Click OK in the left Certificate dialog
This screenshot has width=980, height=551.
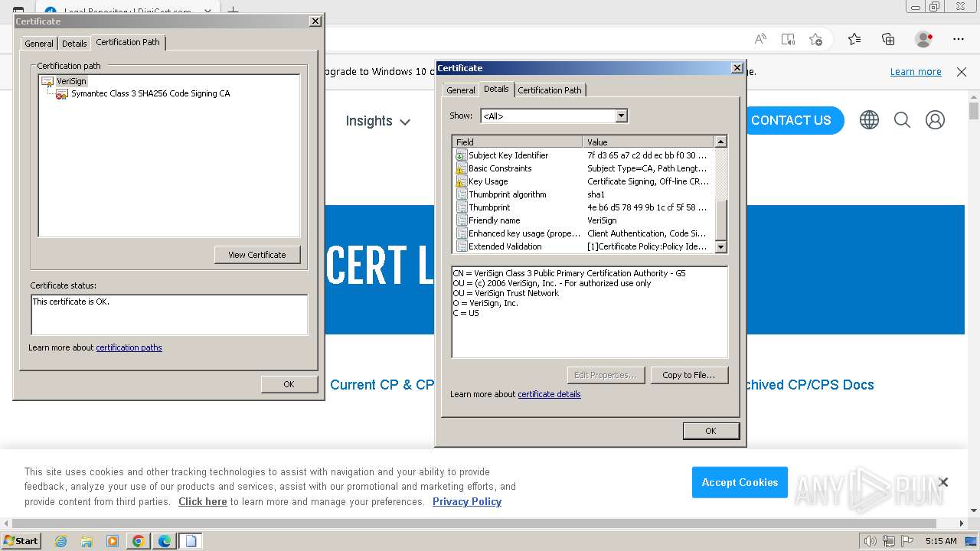click(x=289, y=384)
